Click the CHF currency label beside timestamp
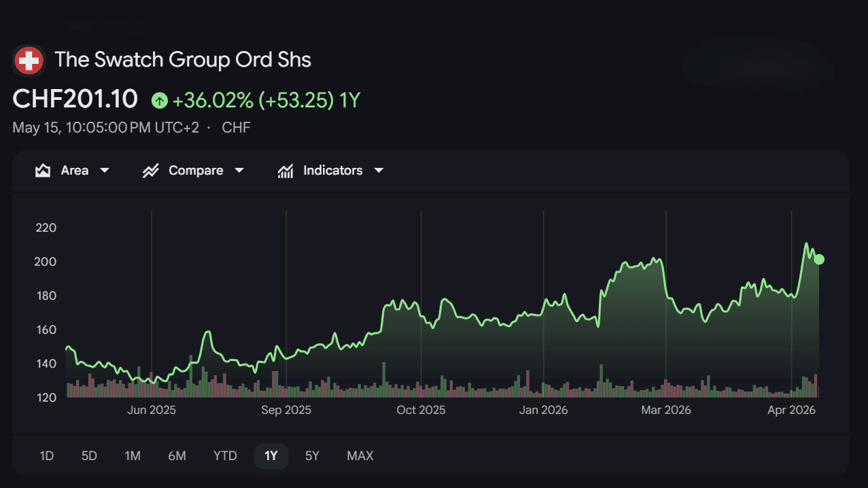868x488 pixels. [x=236, y=128]
